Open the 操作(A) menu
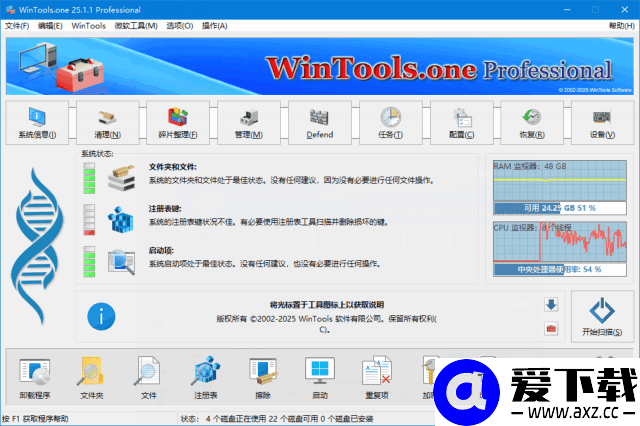Screen dimensions: 640x426 [215, 26]
